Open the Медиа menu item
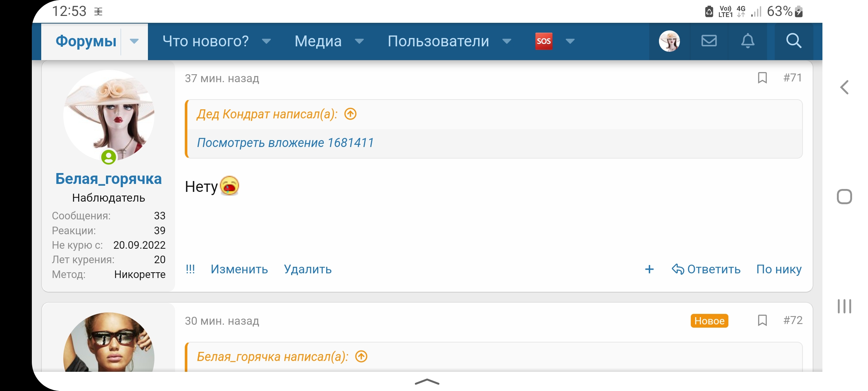The height and width of the screenshot is (391, 868). [x=318, y=41]
